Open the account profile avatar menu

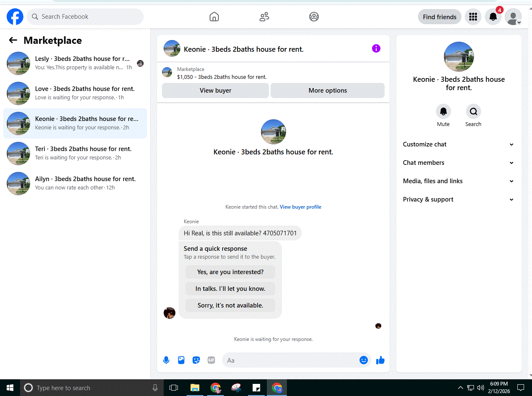tap(513, 17)
